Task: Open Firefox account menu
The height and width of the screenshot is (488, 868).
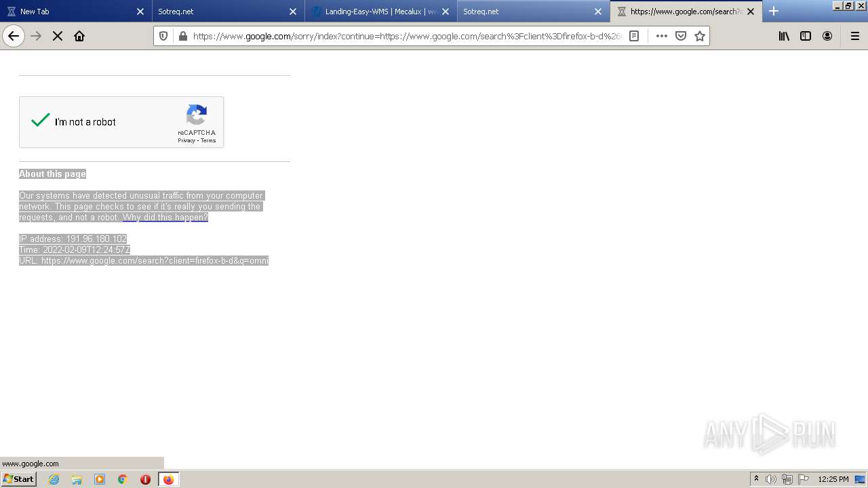Action: (827, 36)
